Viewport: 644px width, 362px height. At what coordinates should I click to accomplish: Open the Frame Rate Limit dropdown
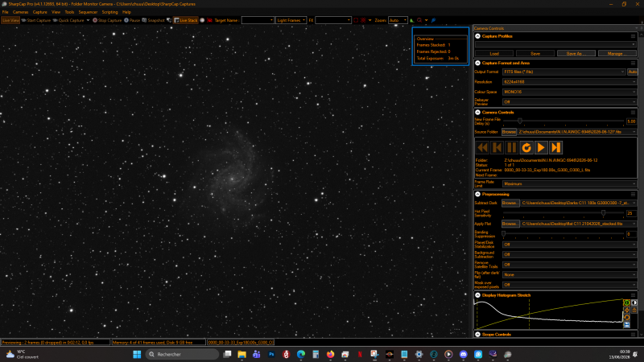570,184
